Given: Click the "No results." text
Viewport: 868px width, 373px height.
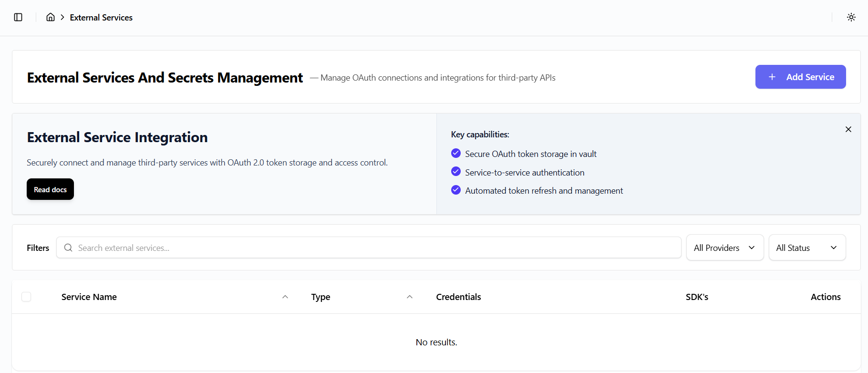Looking at the screenshot, I should click(x=436, y=342).
